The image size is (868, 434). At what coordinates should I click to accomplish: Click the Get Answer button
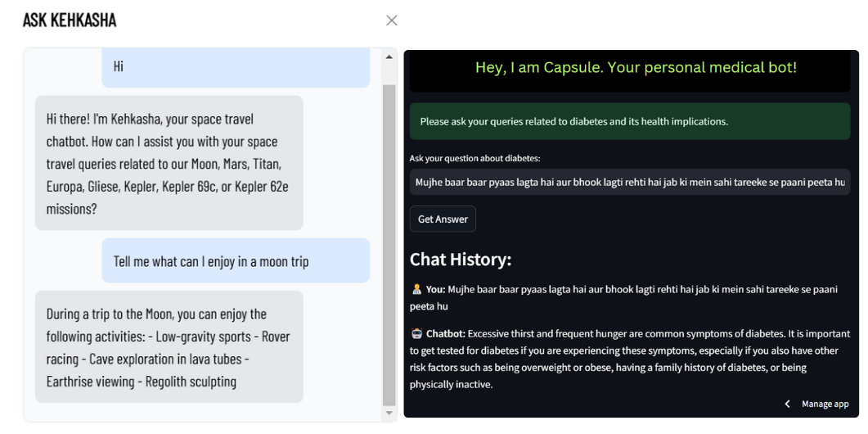pyautogui.click(x=443, y=219)
